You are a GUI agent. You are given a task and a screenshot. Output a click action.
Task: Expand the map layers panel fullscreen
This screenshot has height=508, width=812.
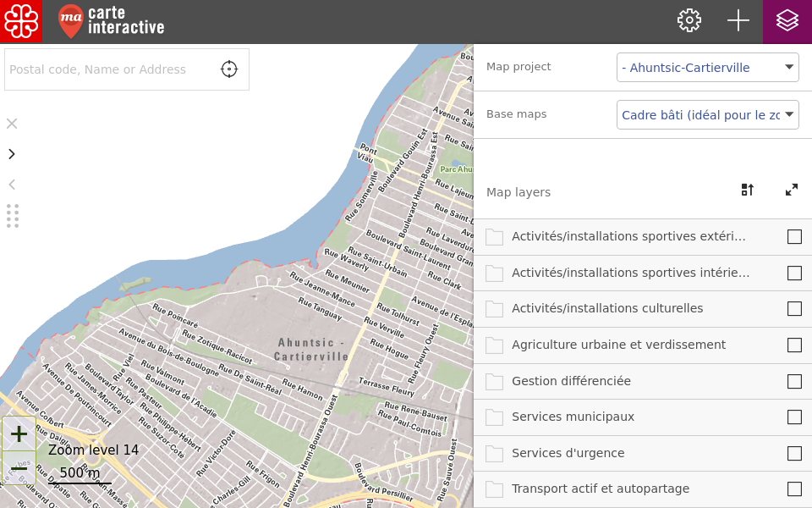792,190
